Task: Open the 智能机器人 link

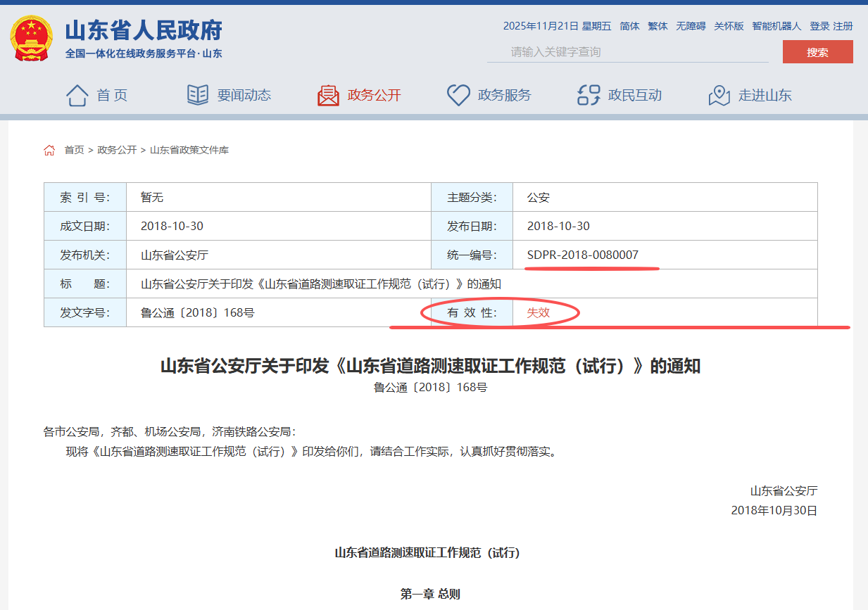Action: click(x=776, y=26)
